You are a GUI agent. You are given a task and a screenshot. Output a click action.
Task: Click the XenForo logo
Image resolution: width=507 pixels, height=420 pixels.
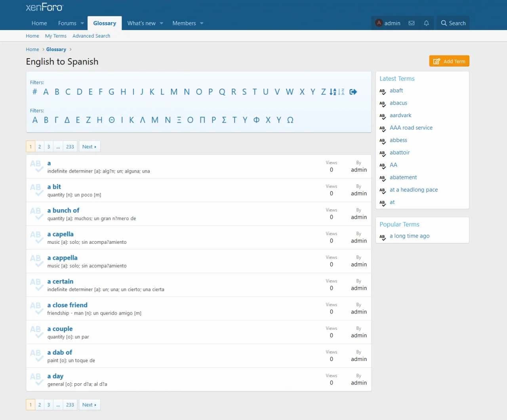(x=44, y=8)
